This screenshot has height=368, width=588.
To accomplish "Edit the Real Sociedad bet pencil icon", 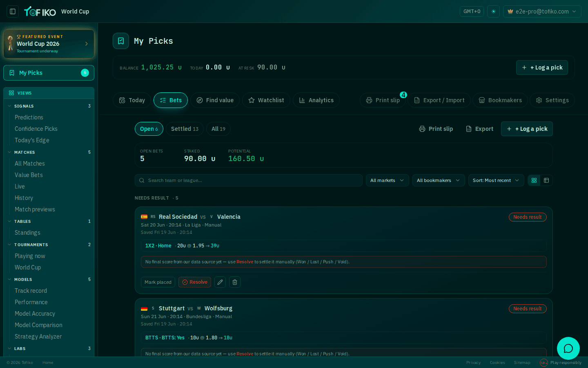I will [x=220, y=282].
